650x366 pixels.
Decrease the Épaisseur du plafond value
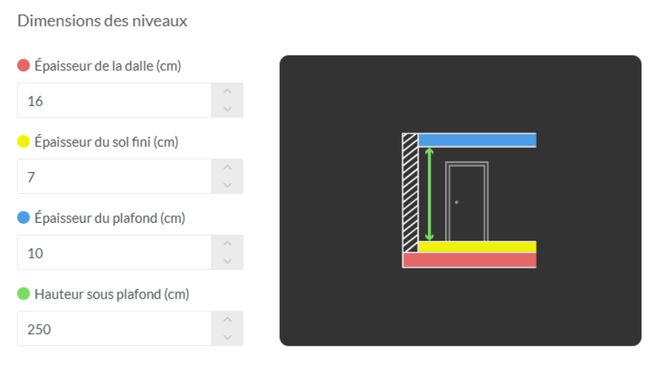(x=227, y=261)
